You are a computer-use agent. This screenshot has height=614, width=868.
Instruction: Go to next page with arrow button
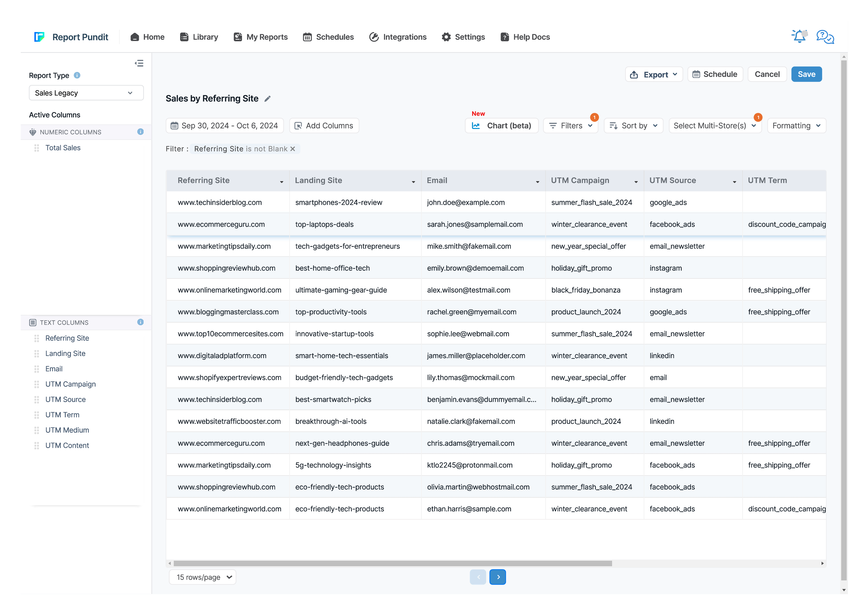tap(497, 577)
